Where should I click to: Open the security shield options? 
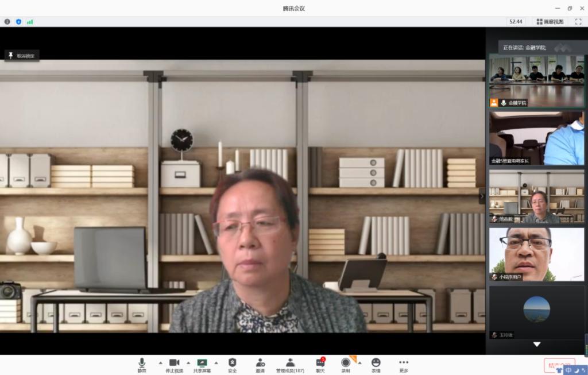(232, 364)
